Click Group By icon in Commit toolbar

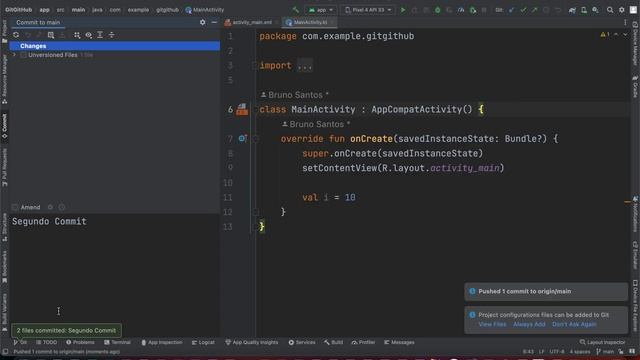77,35
